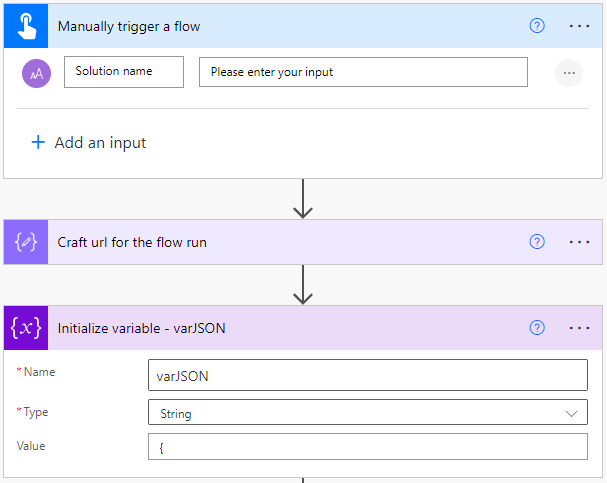Click the text input type avatar icon
607x483 pixels.
[36, 73]
